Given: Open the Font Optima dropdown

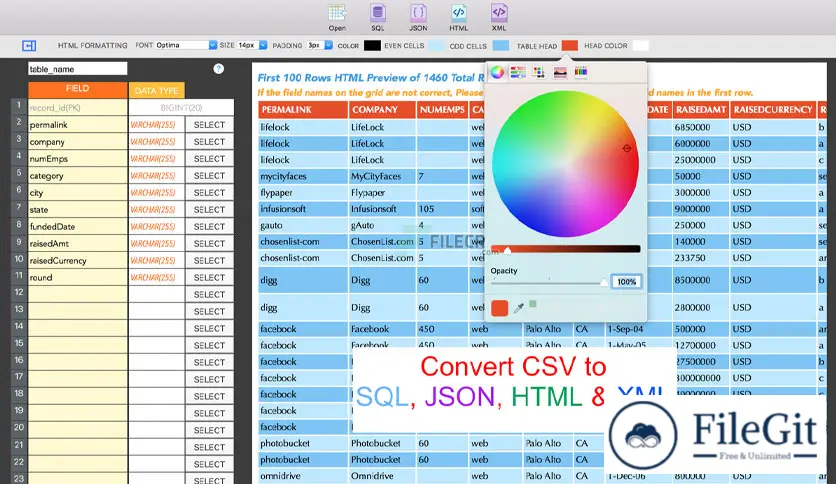Looking at the screenshot, I should tap(186, 45).
